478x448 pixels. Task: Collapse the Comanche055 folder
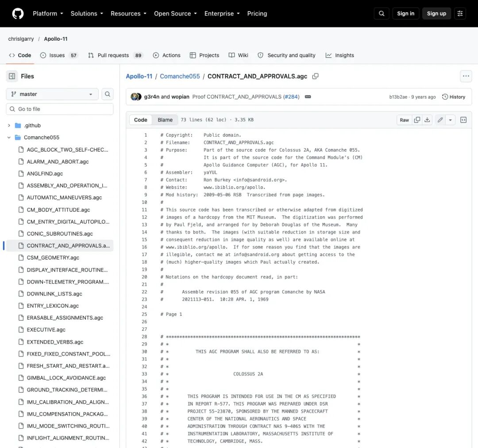point(9,138)
